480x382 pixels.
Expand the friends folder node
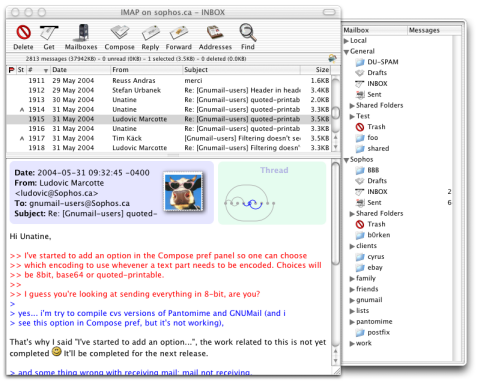pyautogui.click(x=352, y=289)
